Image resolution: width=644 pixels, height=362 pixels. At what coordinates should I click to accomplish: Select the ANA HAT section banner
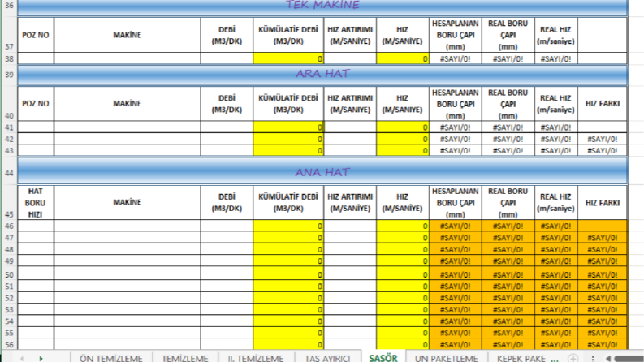(322, 171)
